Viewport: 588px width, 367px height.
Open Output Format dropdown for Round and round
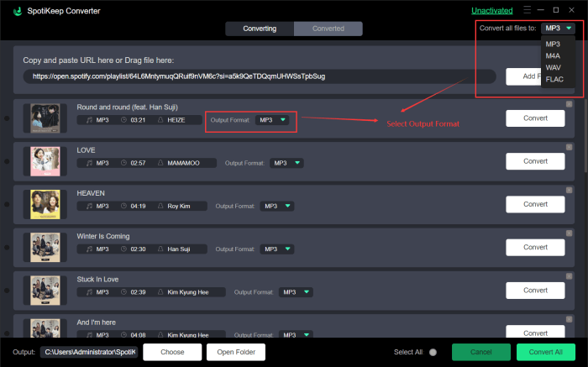click(272, 120)
